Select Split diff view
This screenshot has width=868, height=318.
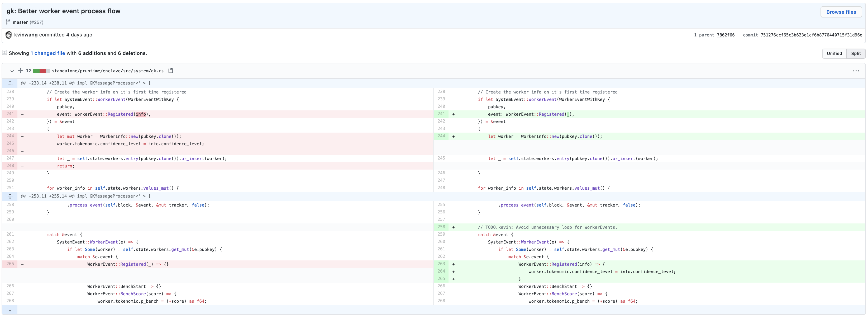[856, 53]
